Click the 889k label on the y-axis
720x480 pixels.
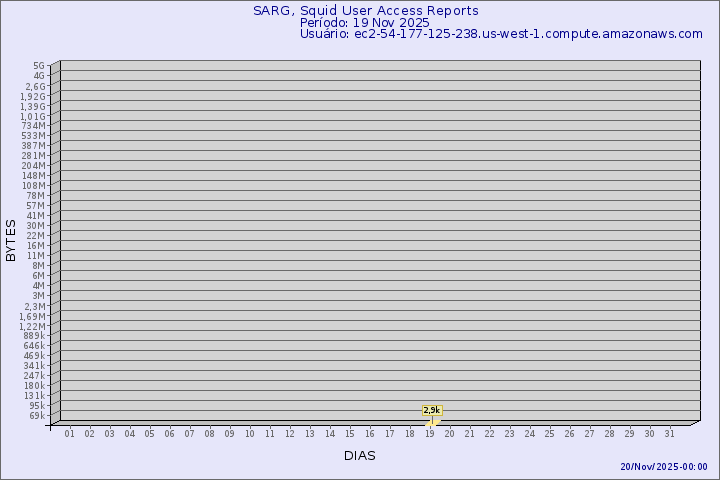click(x=34, y=336)
